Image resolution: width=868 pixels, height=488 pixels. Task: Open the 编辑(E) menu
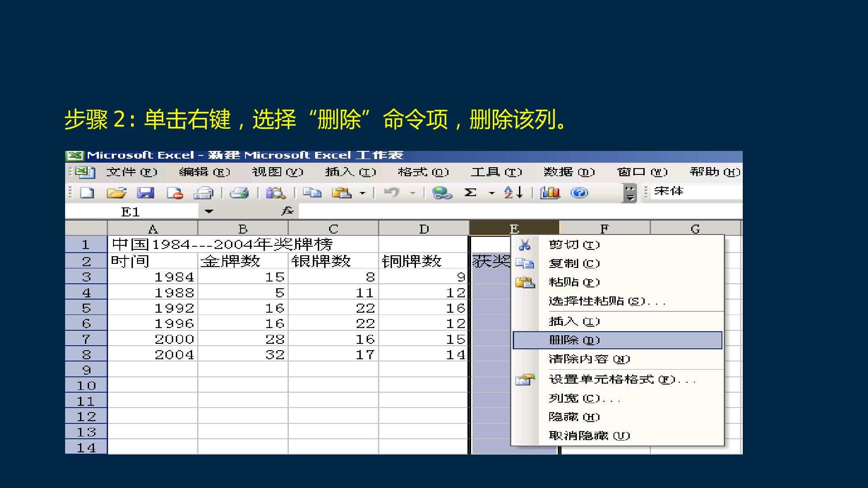click(204, 172)
